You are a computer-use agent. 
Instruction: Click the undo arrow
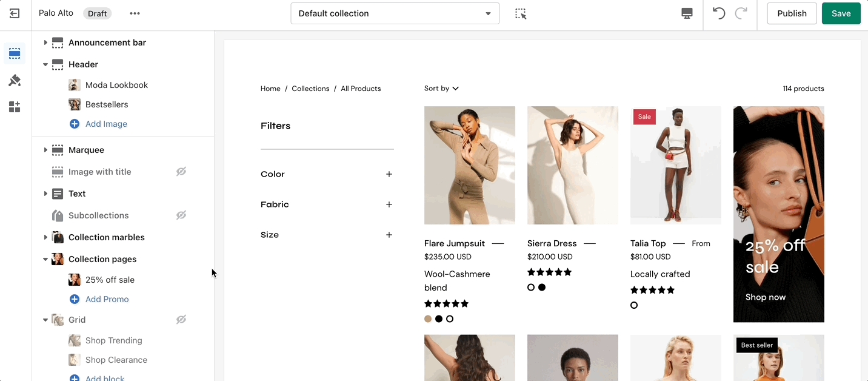coord(719,13)
